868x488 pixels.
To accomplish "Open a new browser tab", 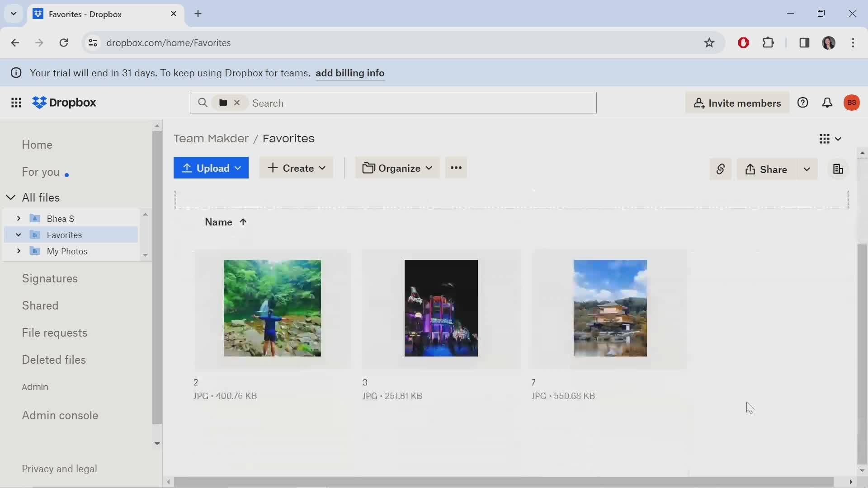I will click(x=198, y=14).
